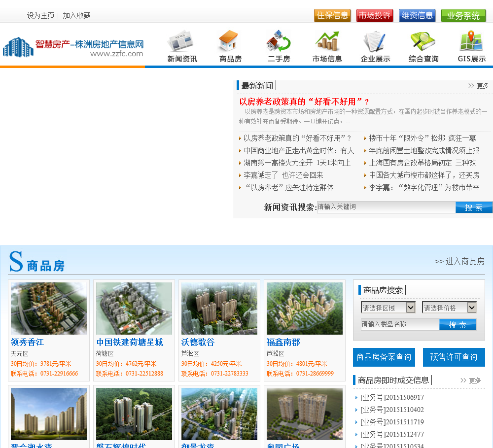The height and width of the screenshot is (448, 493).
Task: Click 进入商品房 link
Action: pyautogui.click(x=459, y=262)
